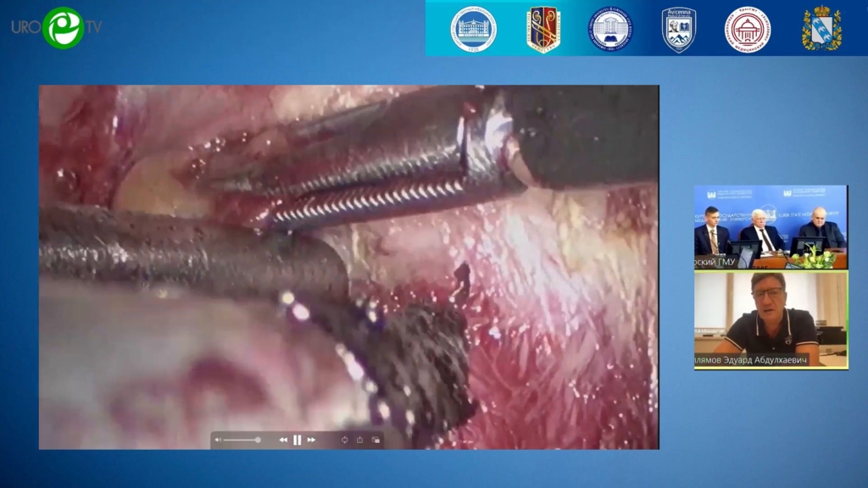Click the red circular medical university seal
Screen dimensions: 868x488
(747, 29)
